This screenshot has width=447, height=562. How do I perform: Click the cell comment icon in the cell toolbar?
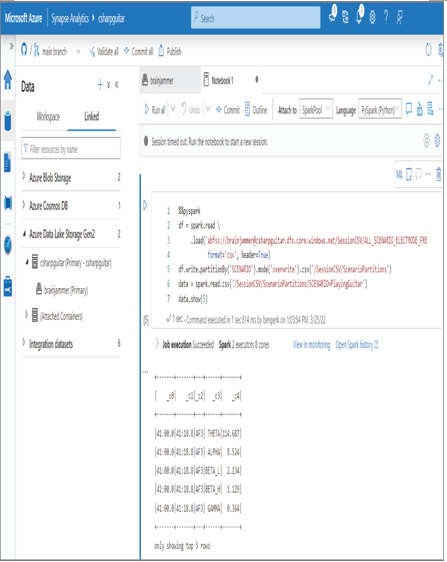point(418,175)
